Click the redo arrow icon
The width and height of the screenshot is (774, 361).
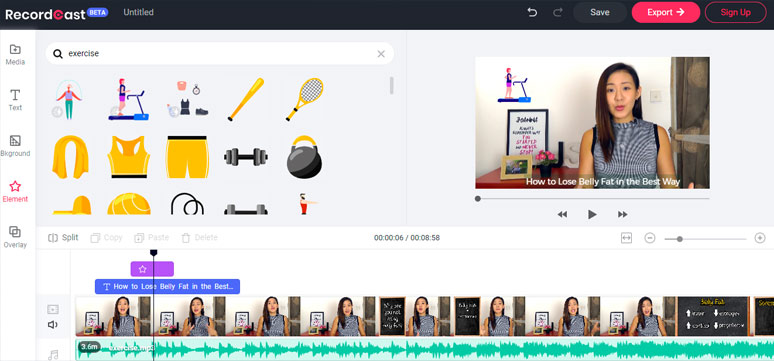[558, 12]
